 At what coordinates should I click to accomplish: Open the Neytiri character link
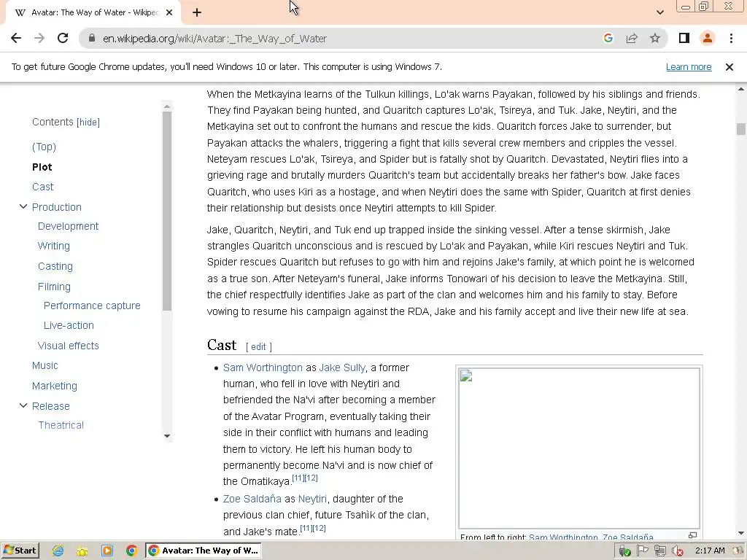[312, 499]
